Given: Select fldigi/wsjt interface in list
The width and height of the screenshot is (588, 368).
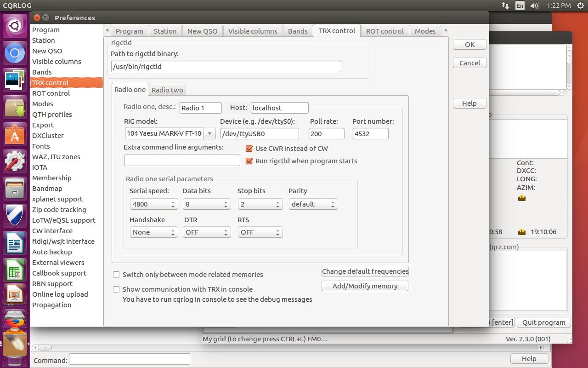Looking at the screenshot, I should 67,241.
